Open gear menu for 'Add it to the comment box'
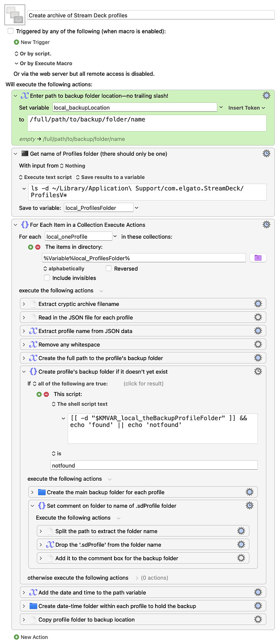 241,558
